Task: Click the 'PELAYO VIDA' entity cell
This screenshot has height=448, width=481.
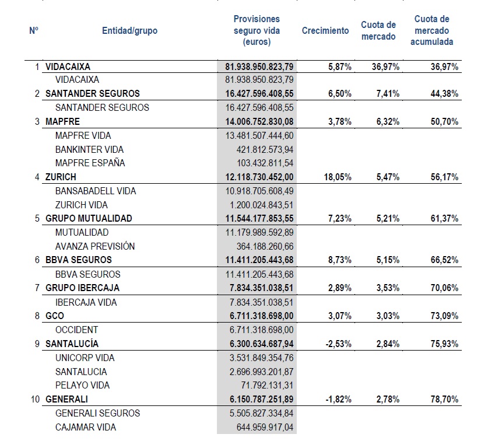Action: click(82, 385)
